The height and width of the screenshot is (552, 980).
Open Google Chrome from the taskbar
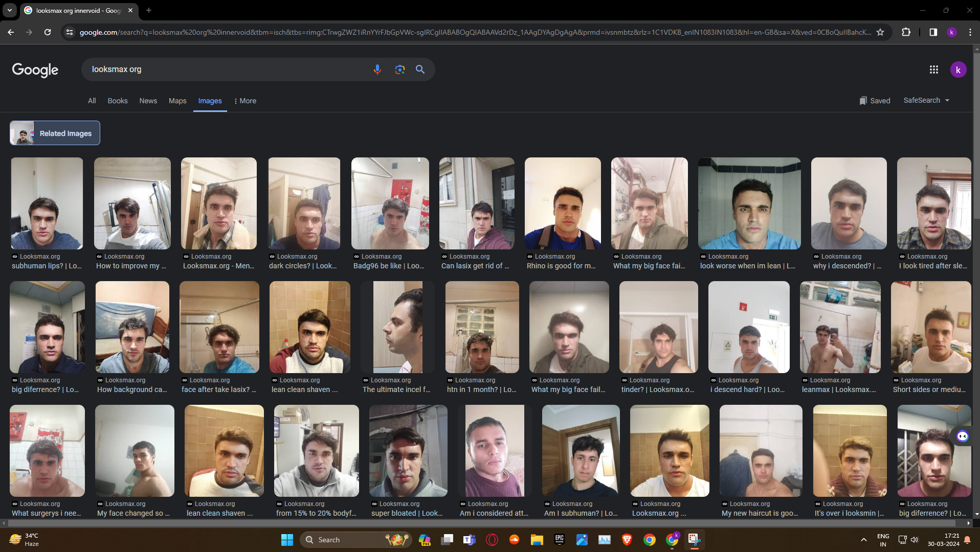click(x=650, y=540)
